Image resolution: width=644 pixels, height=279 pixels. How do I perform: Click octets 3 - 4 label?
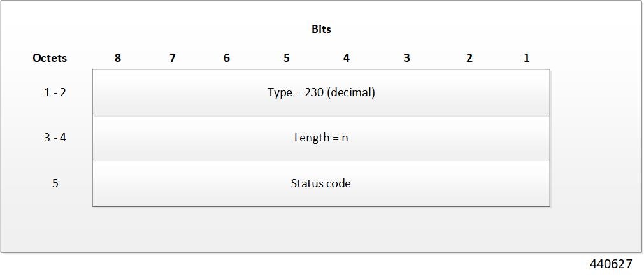(55, 137)
